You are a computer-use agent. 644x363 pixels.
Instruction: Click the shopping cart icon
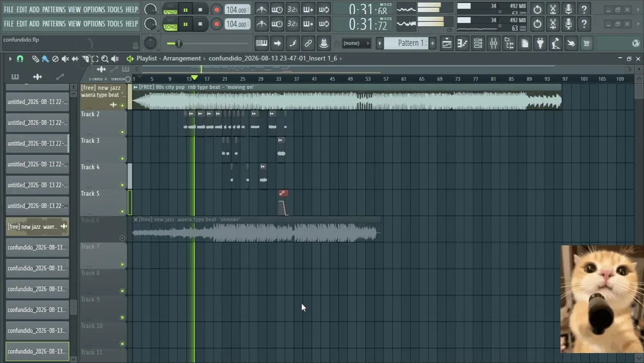point(586,43)
